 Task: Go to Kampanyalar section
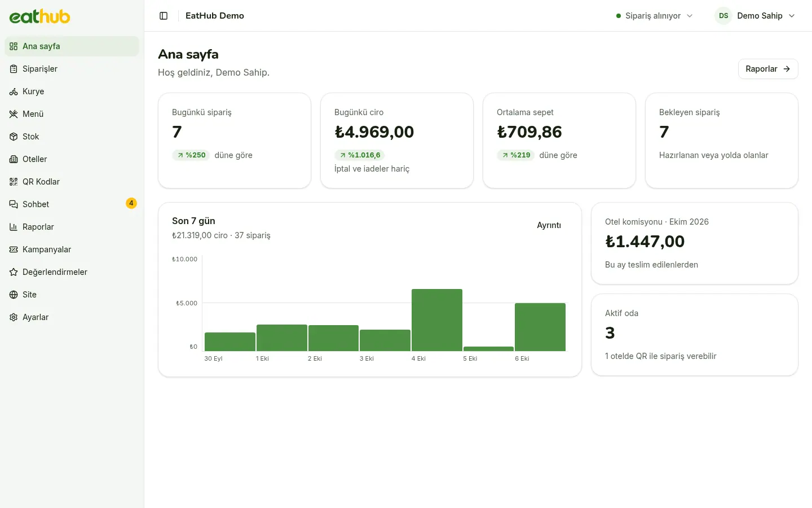72,249
